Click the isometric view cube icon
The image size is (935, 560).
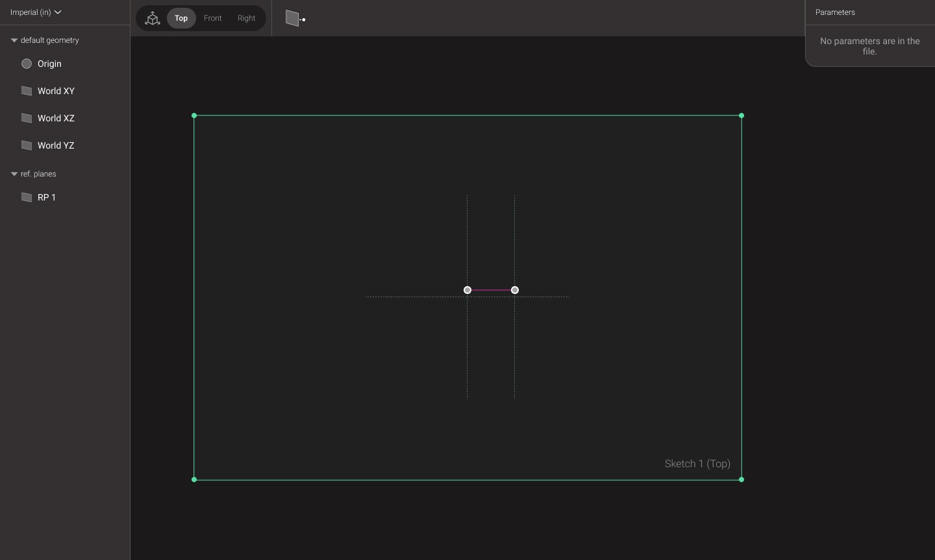pyautogui.click(x=152, y=18)
